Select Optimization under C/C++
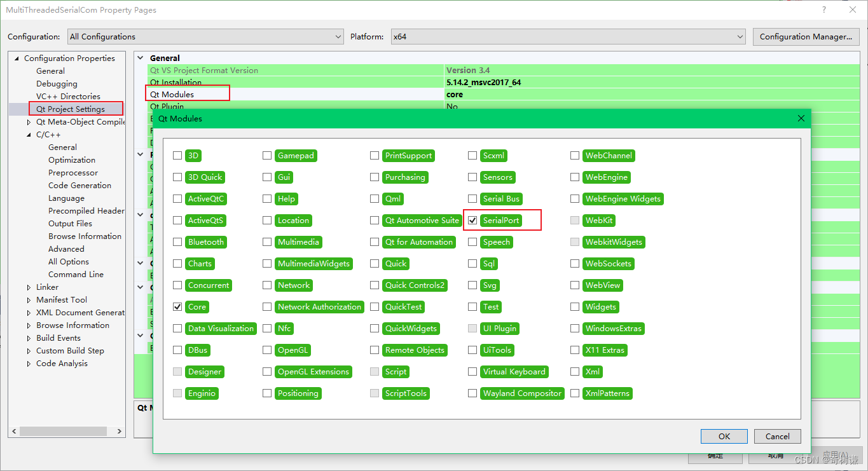The width and height of the screenshot is (868, 471). coord(72,160)
